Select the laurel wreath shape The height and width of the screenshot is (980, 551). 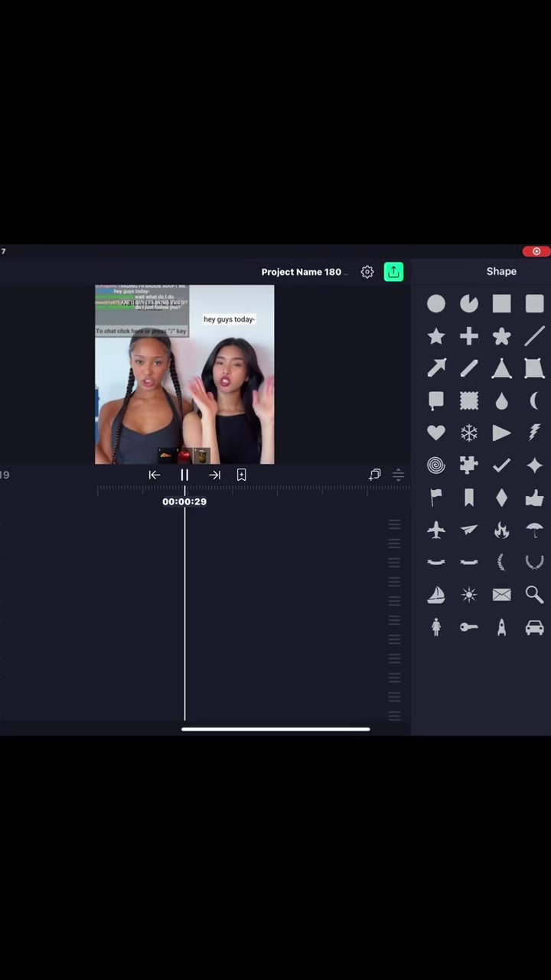(x=534, y=563)
